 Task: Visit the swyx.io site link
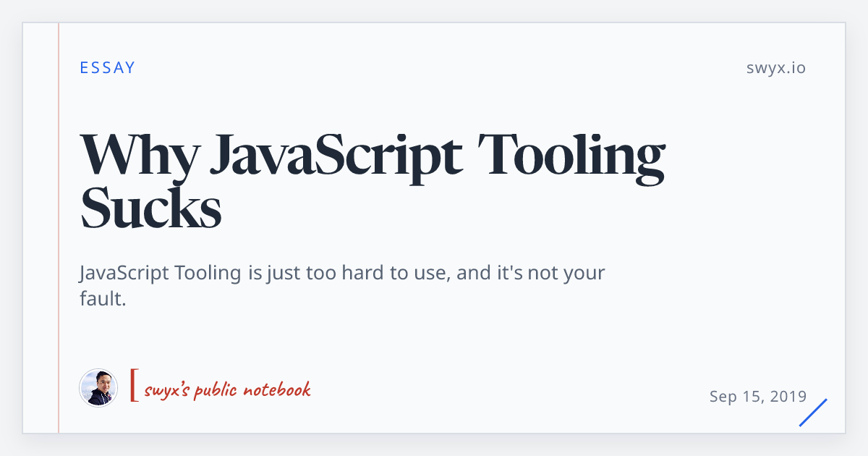click(x=776, y=68)
